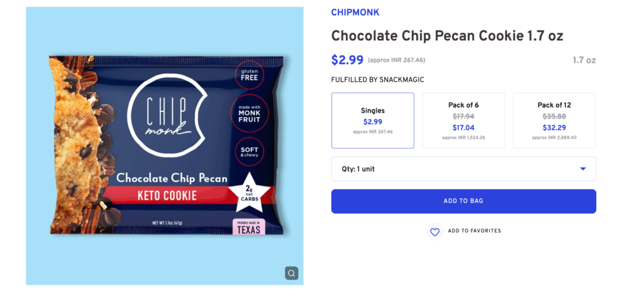Open the CHIPMONK brand link
Screen dimensions: 644x296
click(x=355, y=13)
